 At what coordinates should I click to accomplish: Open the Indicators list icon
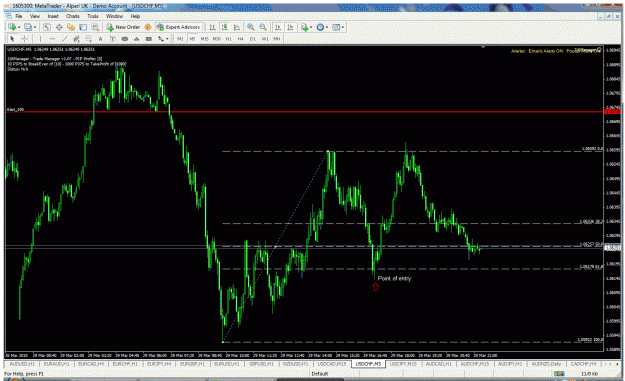305,27
